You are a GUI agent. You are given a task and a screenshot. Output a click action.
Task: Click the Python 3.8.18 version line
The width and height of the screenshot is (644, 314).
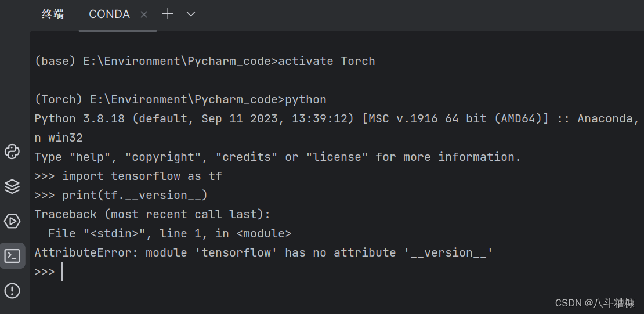(337, 119)
